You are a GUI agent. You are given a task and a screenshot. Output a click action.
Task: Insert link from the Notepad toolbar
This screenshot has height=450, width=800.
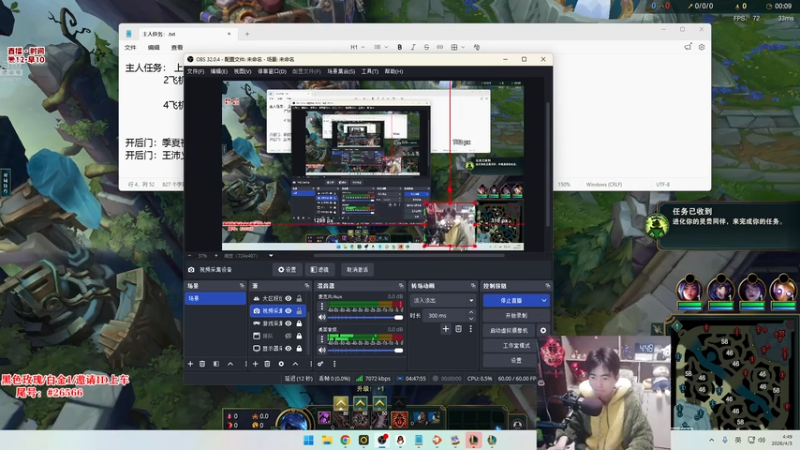[x=440, y=47]
